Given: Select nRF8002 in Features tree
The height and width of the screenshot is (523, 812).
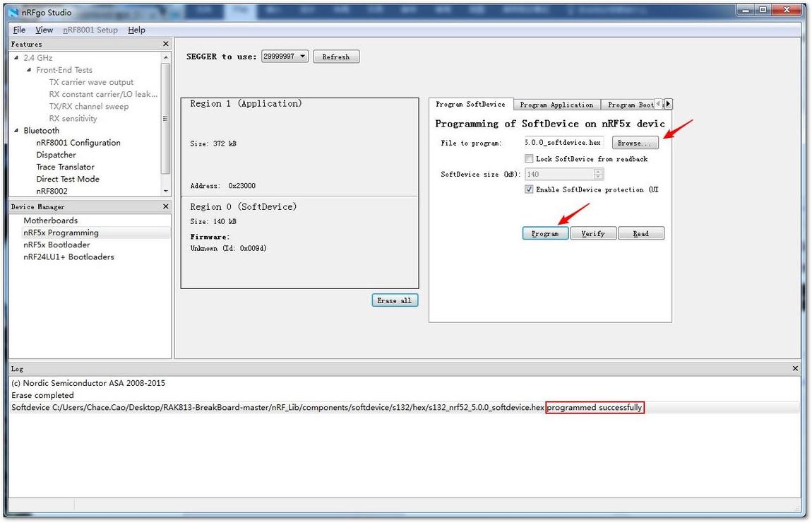Looking at the screenshot, I should (x=52, y=191).
